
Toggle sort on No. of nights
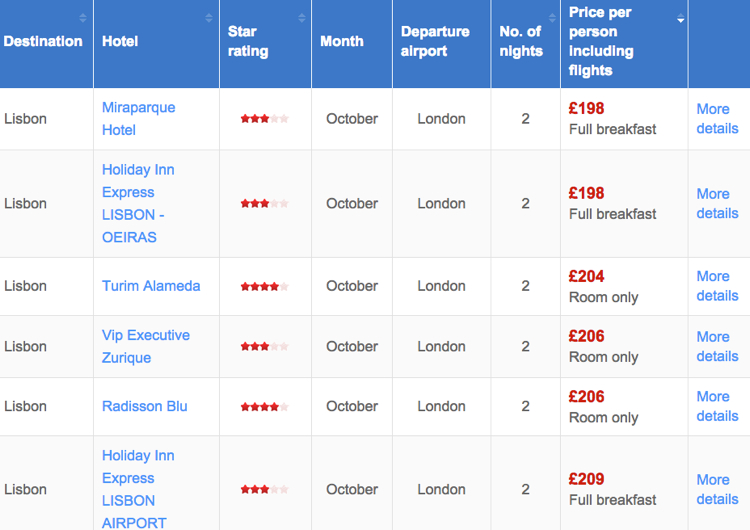click(552, 18)
